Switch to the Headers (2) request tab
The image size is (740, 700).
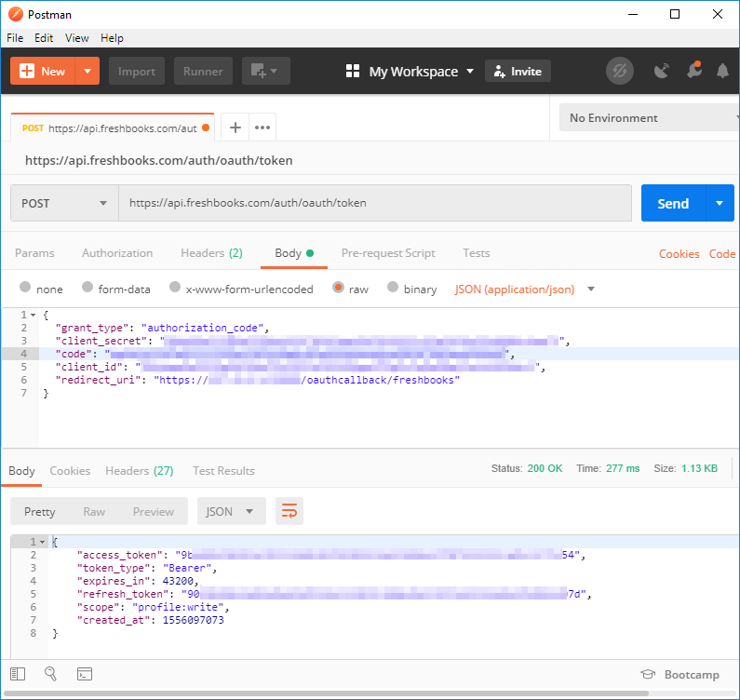click(211, 253)
